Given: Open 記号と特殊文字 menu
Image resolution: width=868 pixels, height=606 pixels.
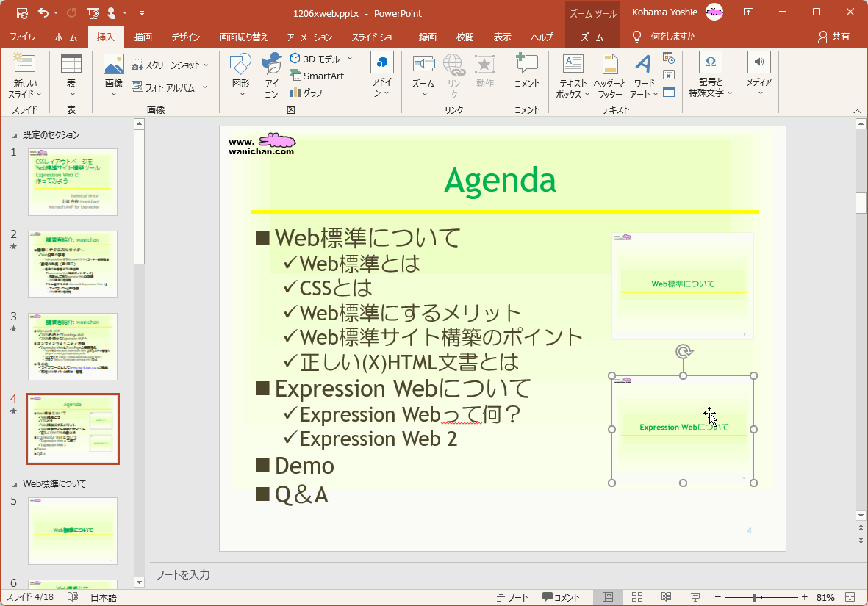Looking at the screenshot, I should tap(710, 75).
